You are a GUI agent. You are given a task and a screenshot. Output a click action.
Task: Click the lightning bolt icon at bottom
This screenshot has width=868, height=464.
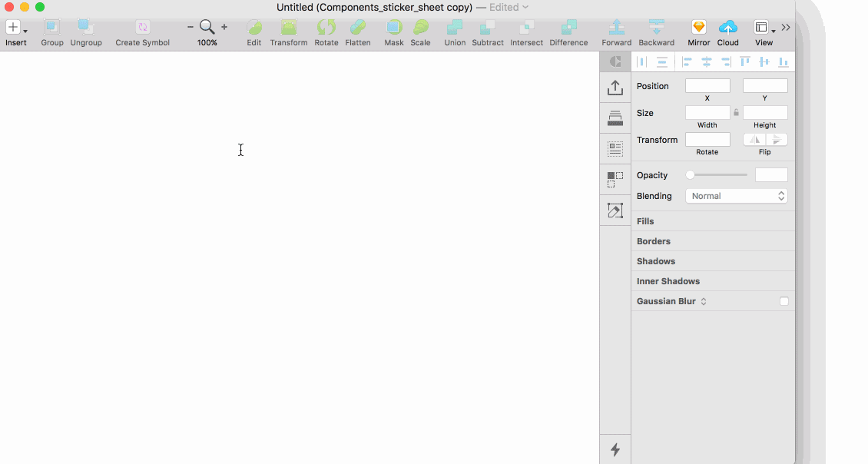coord(615,449)
